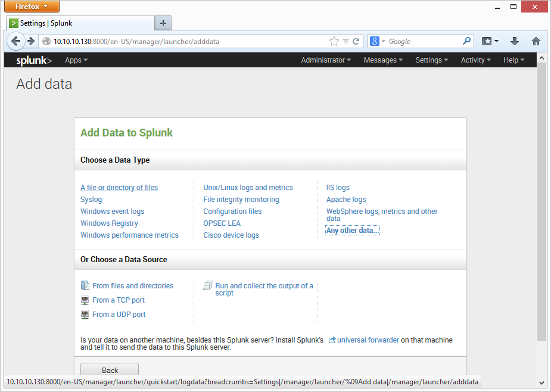
Task: Click the universal forwarder external link icon
Action: pyautogui.click(x=332, y=340)
